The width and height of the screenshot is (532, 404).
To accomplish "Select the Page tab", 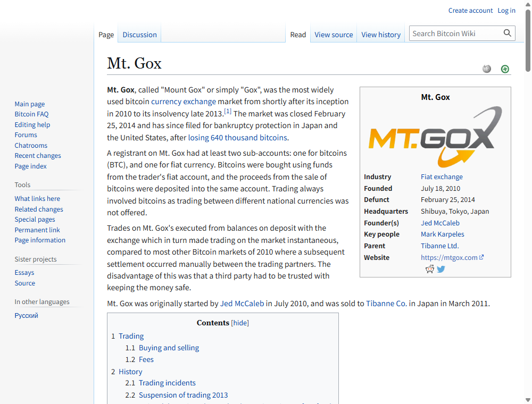I will click(106, 35).
